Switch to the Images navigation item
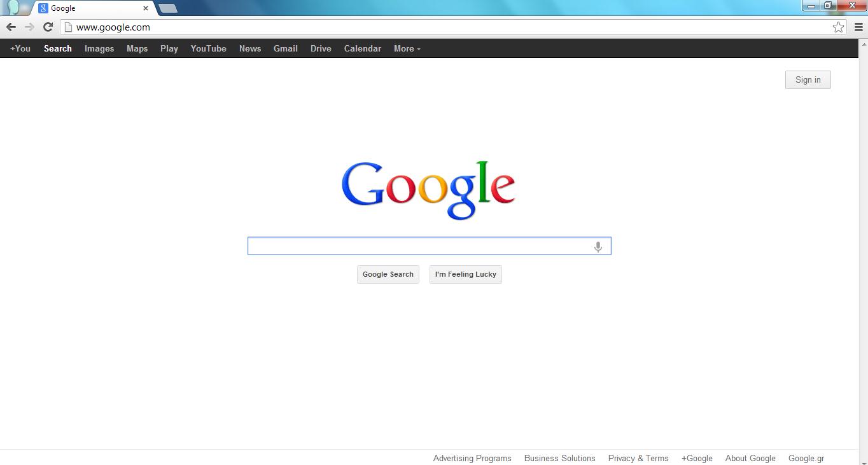868x465 pixels. [99, 48]
